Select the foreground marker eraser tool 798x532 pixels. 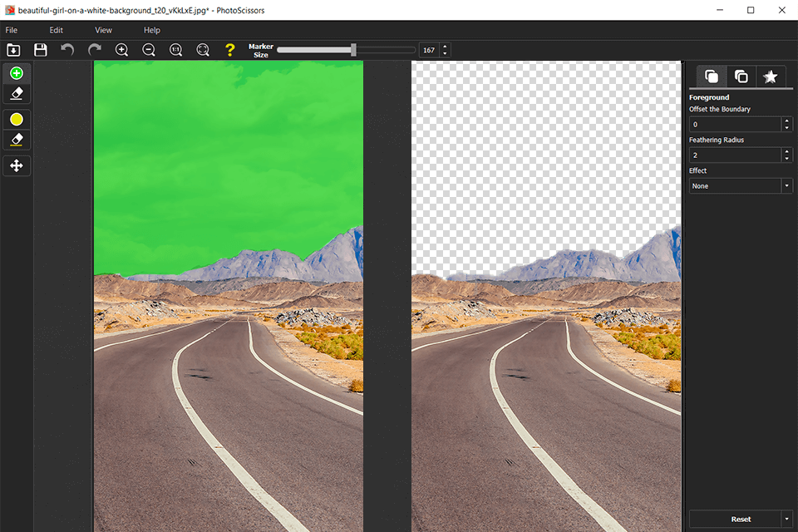(x=17, y=94)
